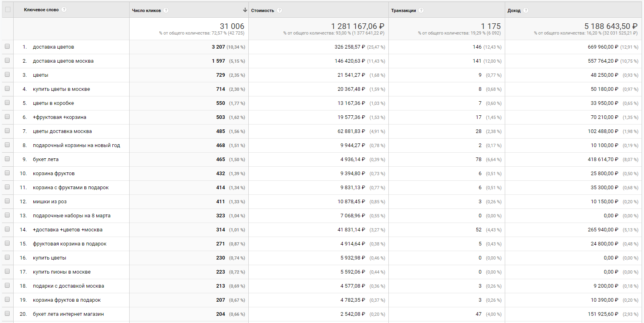Open help icon beside Транзакции header
644x323 pixels.
coord(421,10)
